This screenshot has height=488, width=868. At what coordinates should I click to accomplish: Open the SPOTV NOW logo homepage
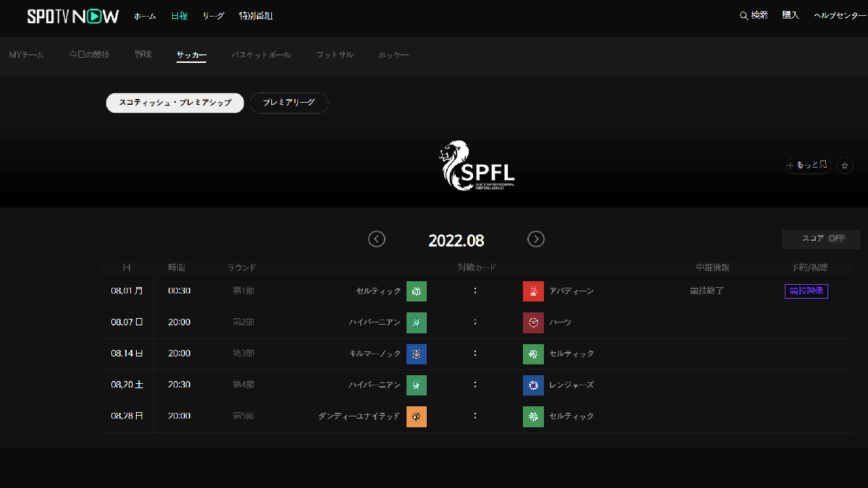pos(73,16)
